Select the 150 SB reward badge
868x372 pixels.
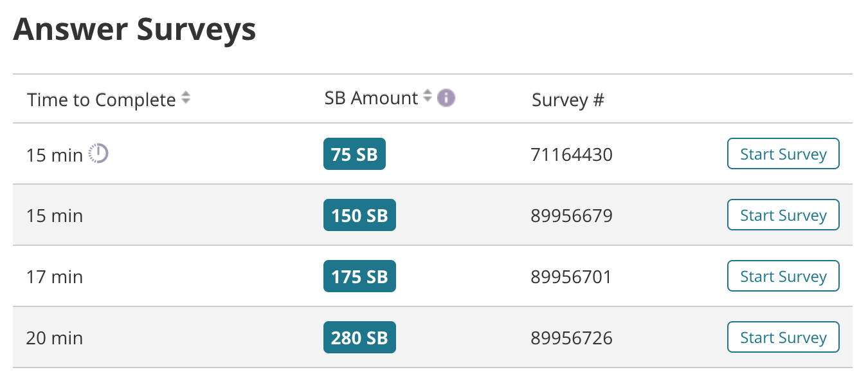[x=359, y=215]
